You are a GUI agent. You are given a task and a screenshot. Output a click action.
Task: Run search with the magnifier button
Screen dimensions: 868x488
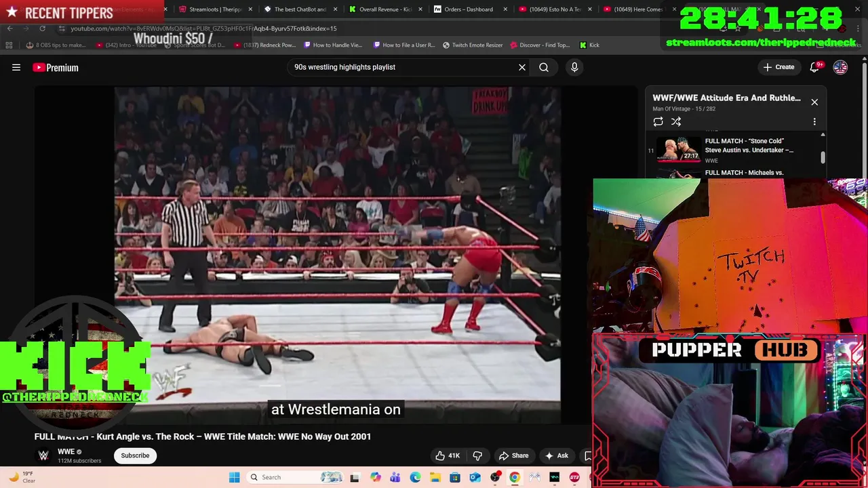544,67
